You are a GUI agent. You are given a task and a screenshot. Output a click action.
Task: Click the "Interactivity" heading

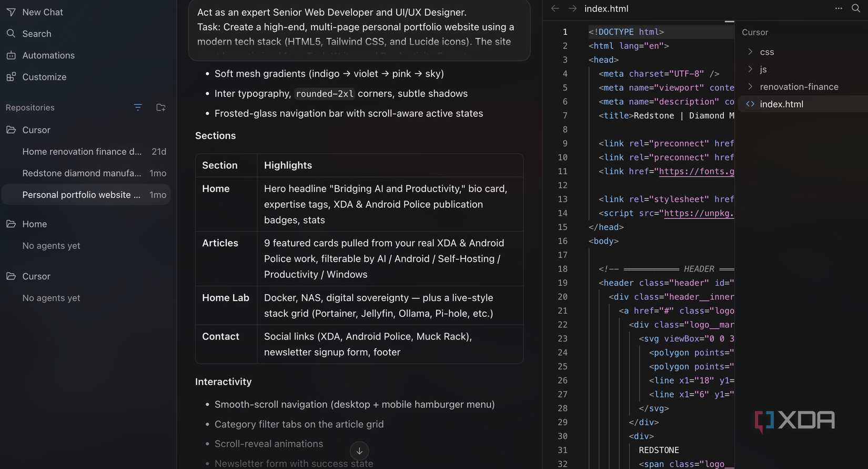click(224, 382)
